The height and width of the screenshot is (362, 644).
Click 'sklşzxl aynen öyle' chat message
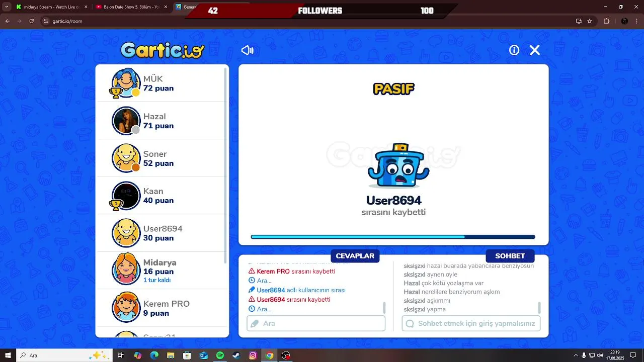[430, 275]
